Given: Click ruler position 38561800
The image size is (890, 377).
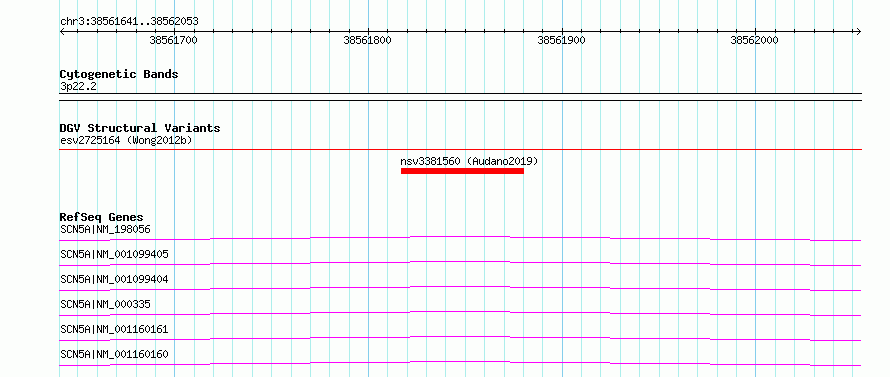Looking at the screenshot, I should pyautogui.click(x=367, y=40).
